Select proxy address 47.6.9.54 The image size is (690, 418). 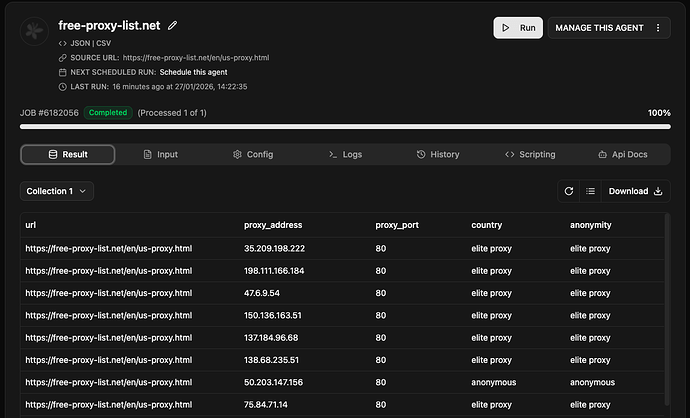(261, 293)
